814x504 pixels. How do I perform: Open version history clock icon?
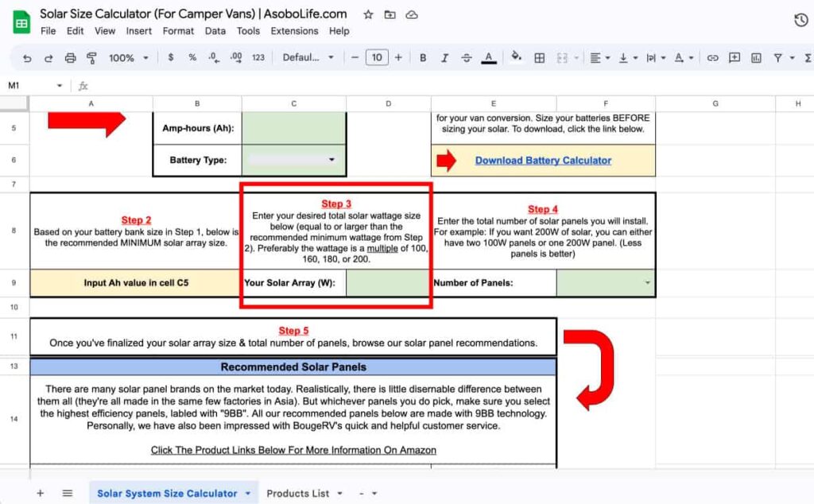tap(801, 20)
